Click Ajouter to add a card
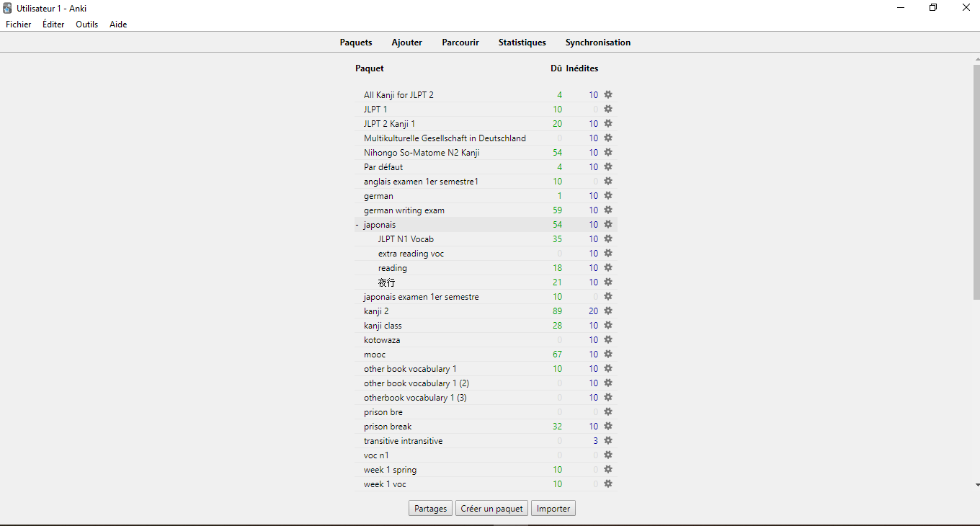Image resolution: width=980 pixels, height=526 pixels. coord(407,43)
